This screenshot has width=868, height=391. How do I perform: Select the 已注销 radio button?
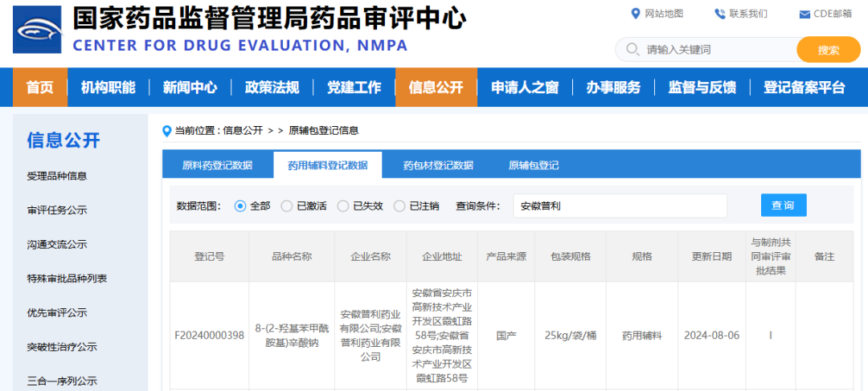tap(399, 206)
